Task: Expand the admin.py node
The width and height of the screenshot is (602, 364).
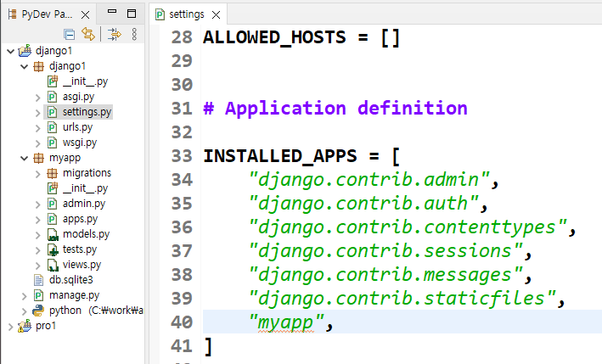Action: (37, 204)
